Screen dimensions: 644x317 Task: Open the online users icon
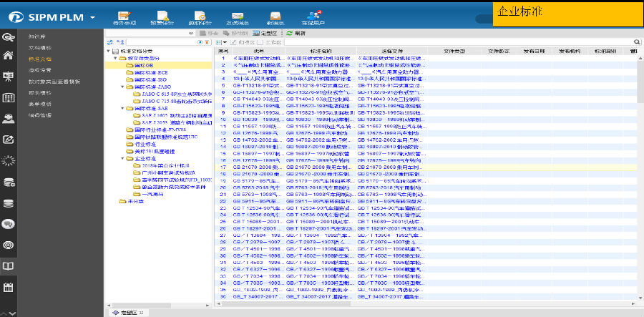pyautogui.click(x=313, y=17)
